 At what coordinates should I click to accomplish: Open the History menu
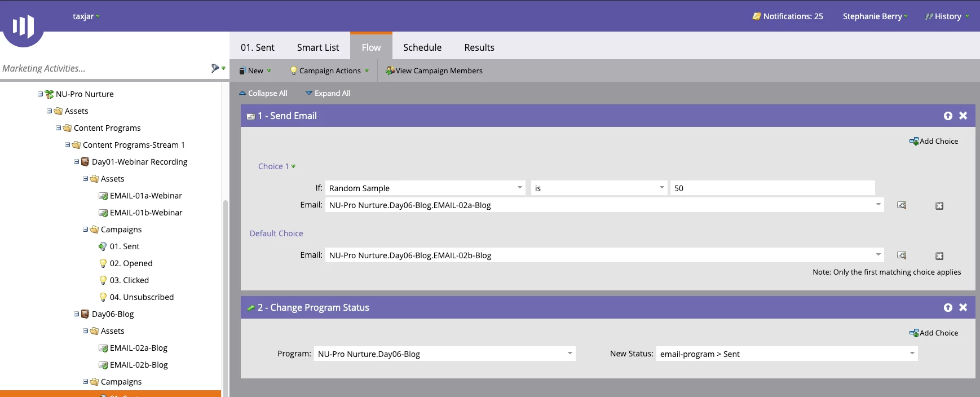[x=947, y=16]
